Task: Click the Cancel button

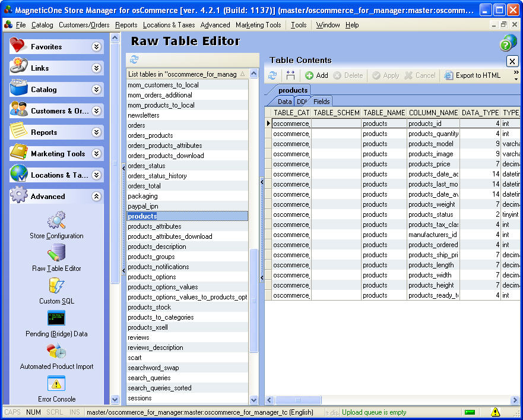Action: click(420, 75)
